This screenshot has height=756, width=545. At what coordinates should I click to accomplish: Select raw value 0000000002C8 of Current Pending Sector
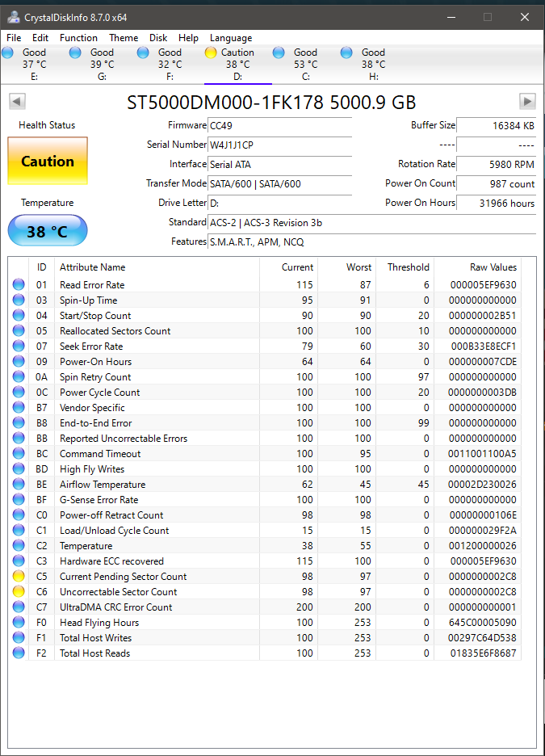tap(482, 577)
